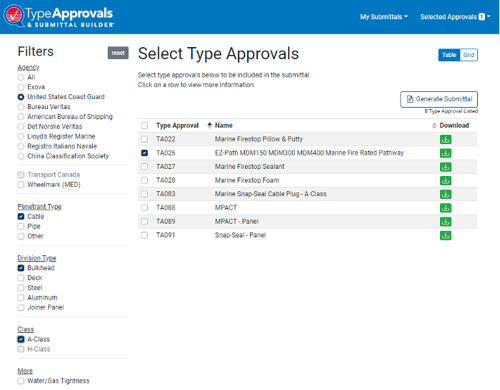
Task: Sort the table by the Type Approval column
Action: (x=177, y=125)
